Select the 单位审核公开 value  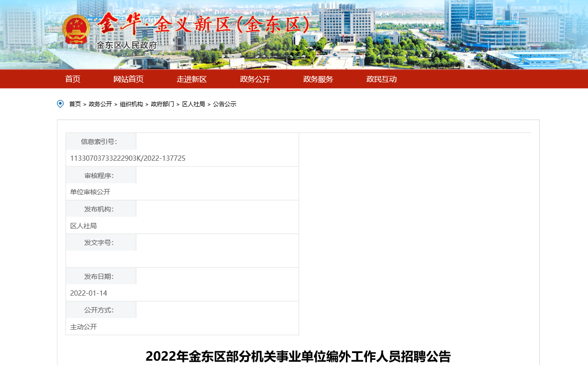click(x=90, y=192)
